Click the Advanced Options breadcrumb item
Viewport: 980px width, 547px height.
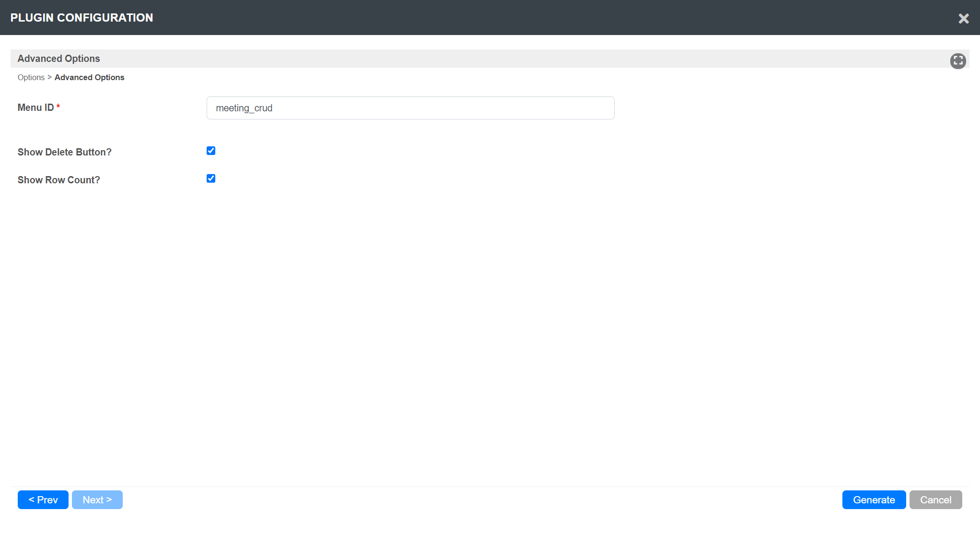point(89,78)
